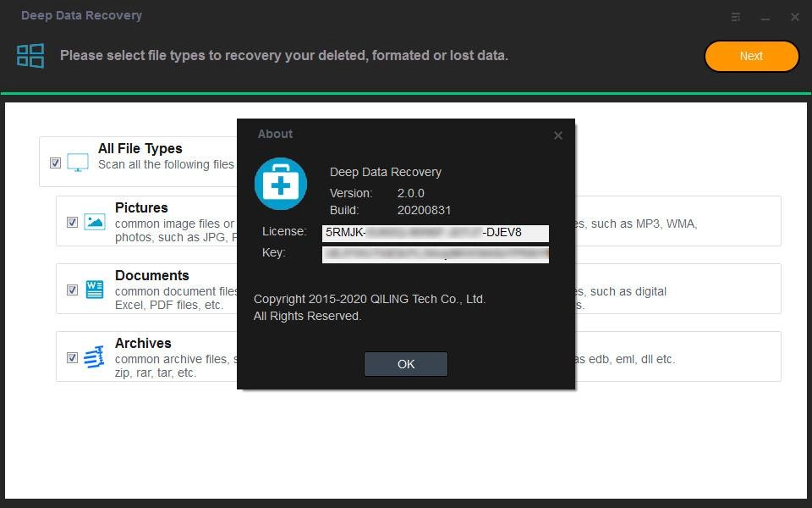Close the About dialog with X
812x508 pixels.
pos(557,135)
